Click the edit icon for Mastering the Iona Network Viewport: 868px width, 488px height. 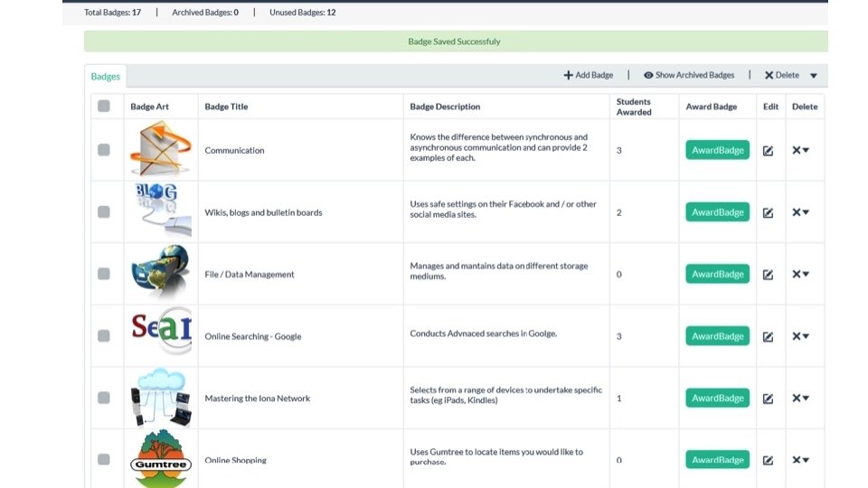(768, 399)
